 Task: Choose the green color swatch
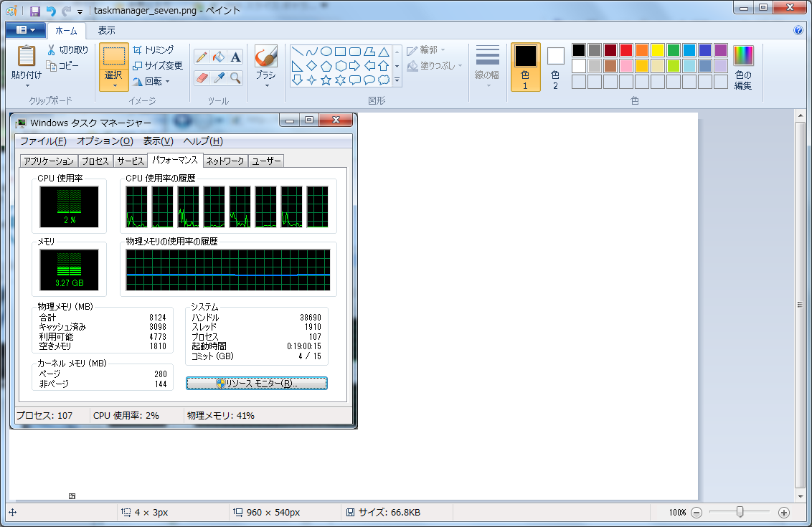point(674,49)
